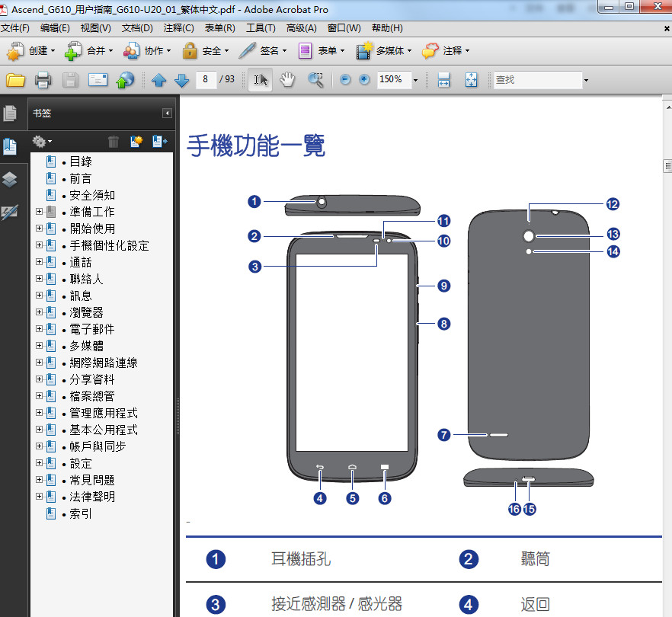Image resolution: width=672 pixels, height=617 pixels.
Task: Click the document vertical scrollbar thumb
Action: pos(667,166)
